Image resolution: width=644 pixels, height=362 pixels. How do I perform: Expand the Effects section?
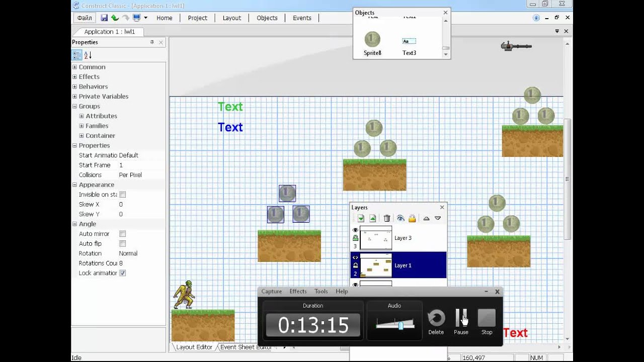point(75,77)
